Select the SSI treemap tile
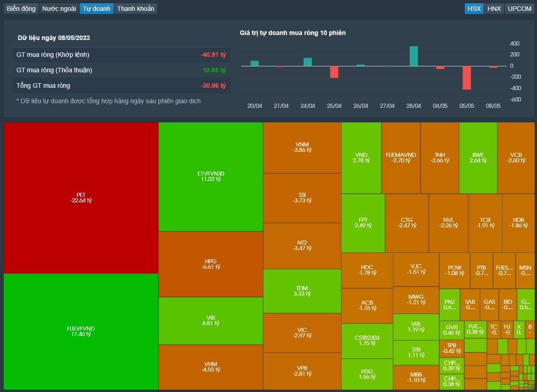The image size is (537, 392). pos(302,198)
